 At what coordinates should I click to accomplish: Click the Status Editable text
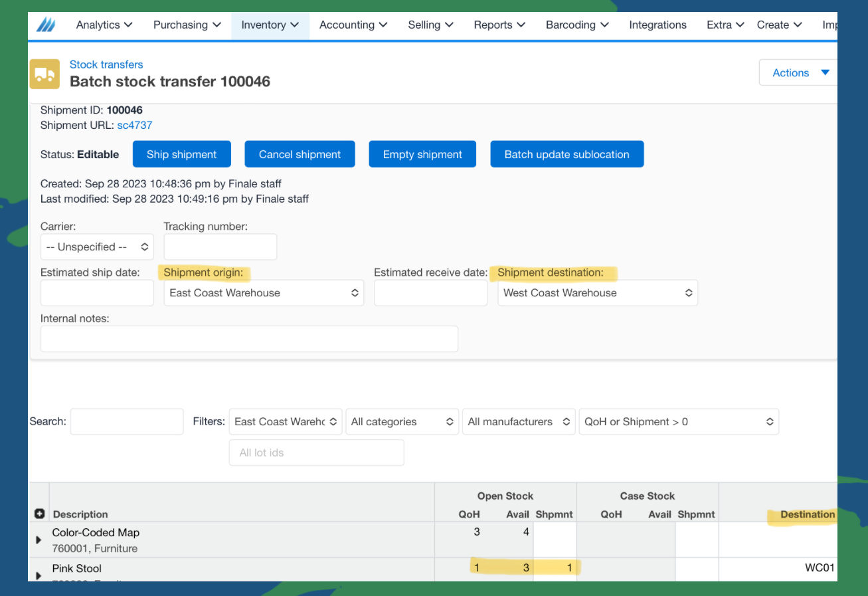80,154
